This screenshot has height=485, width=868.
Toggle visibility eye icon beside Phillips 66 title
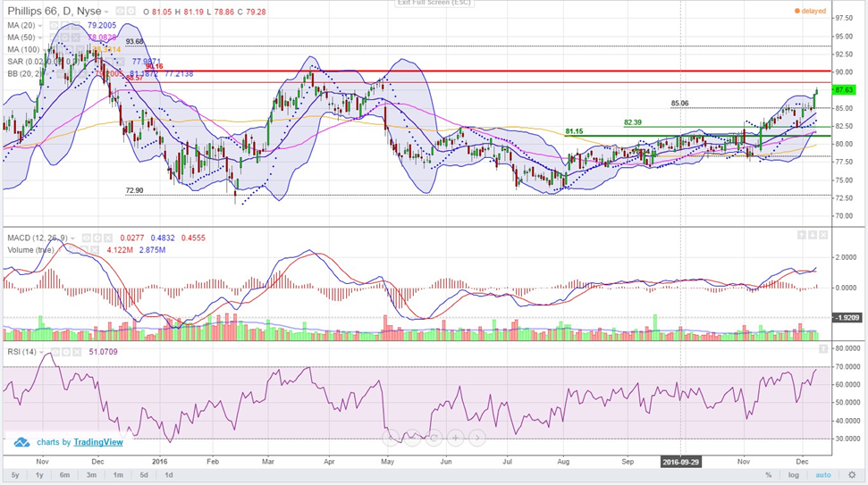[120, 11]
